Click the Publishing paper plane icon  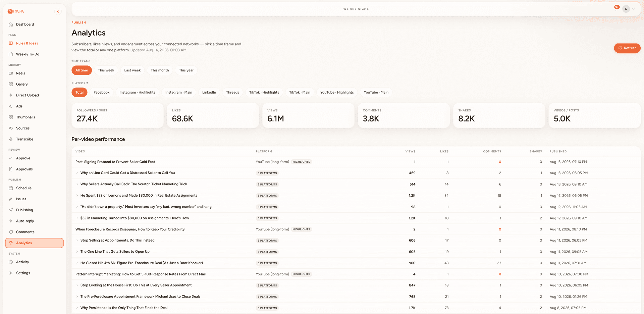click(x=11, y=210)
